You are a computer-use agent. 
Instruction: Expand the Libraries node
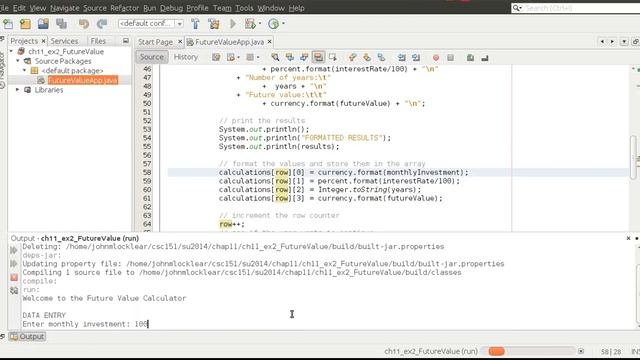pyautogui.click(x=18, y=89)
